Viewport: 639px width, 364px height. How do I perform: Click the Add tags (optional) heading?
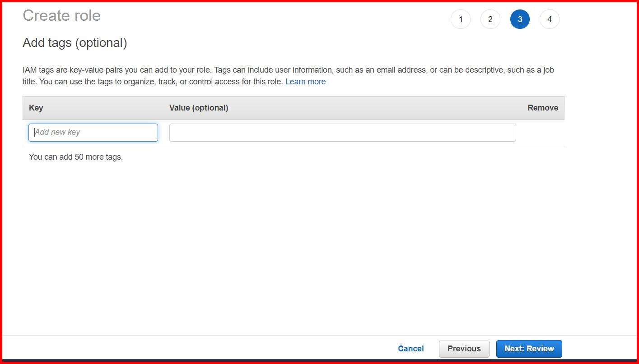(75, 42)
